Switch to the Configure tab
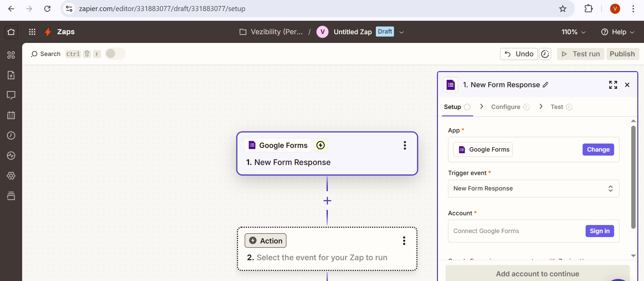Screen dimensions: 644x281 coord(506,107)
